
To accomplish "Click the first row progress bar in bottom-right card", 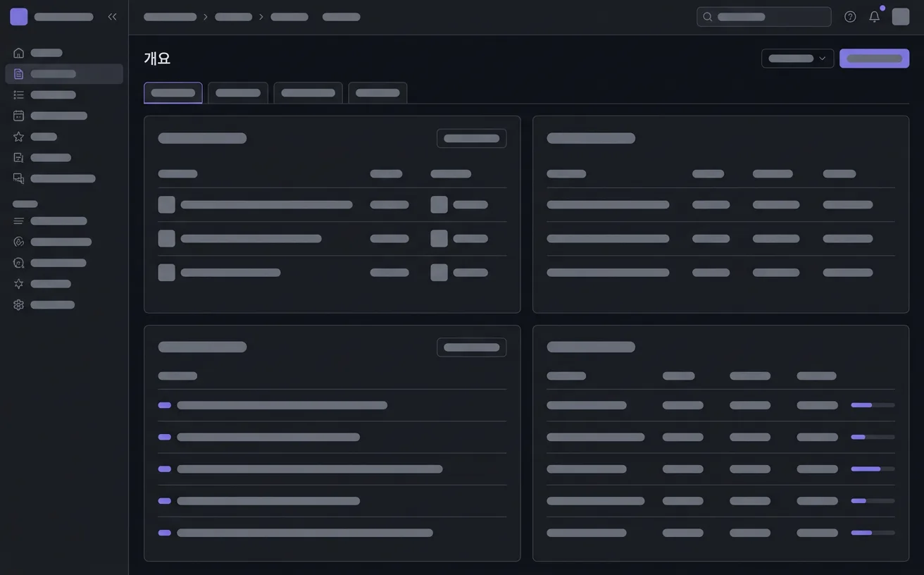I will tap(873, 405).
